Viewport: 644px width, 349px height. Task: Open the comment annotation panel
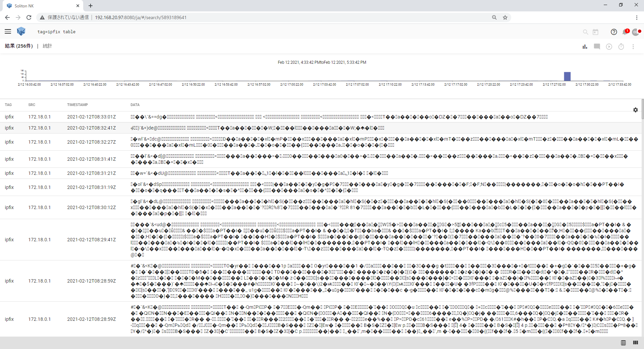point(597,46)
